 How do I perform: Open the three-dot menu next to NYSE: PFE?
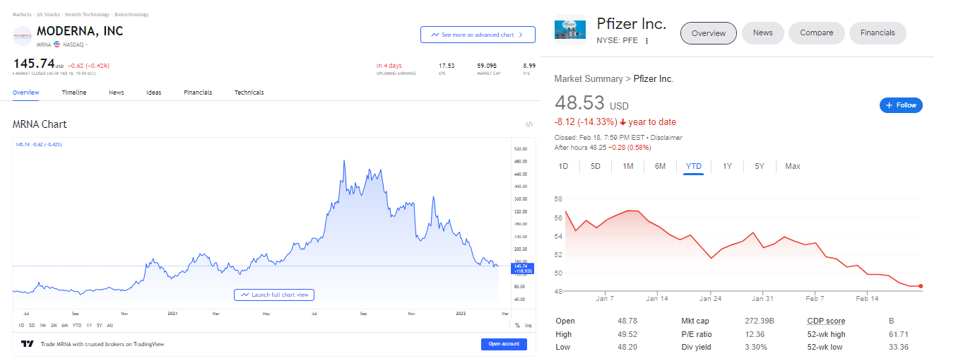(x=647, y=41)
